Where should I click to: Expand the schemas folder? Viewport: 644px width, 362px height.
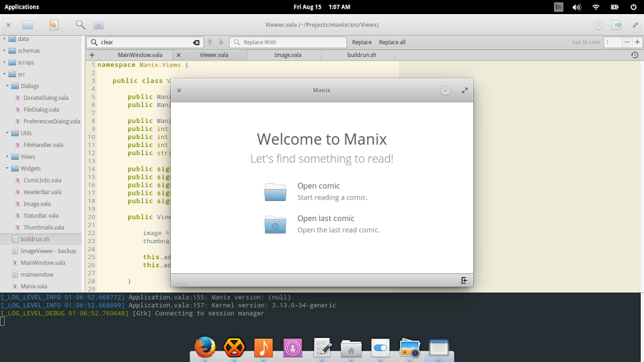(5, 50)
